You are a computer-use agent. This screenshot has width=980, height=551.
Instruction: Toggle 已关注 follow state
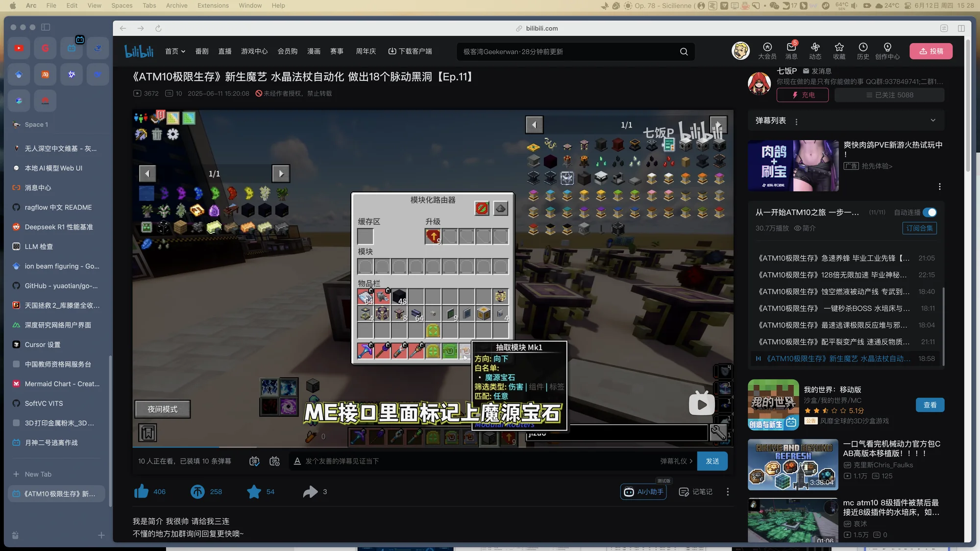pos(889,95)
